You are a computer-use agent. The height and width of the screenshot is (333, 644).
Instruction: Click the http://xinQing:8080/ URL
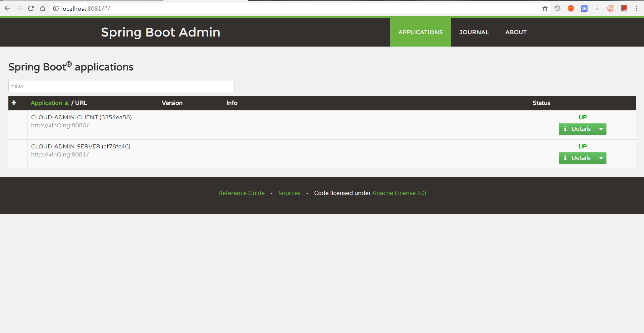click(x=60, y=125)
